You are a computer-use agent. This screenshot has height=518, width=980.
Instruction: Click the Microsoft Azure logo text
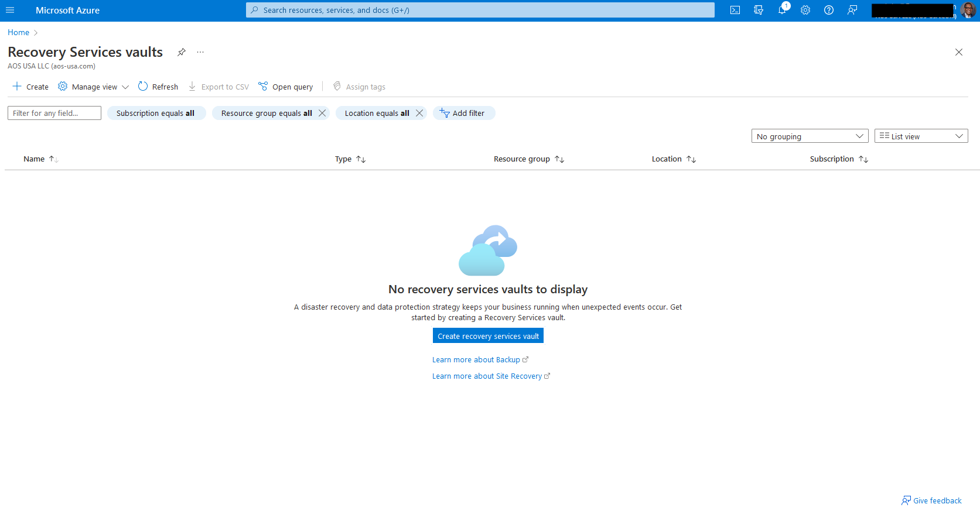[x=67, y=10]
